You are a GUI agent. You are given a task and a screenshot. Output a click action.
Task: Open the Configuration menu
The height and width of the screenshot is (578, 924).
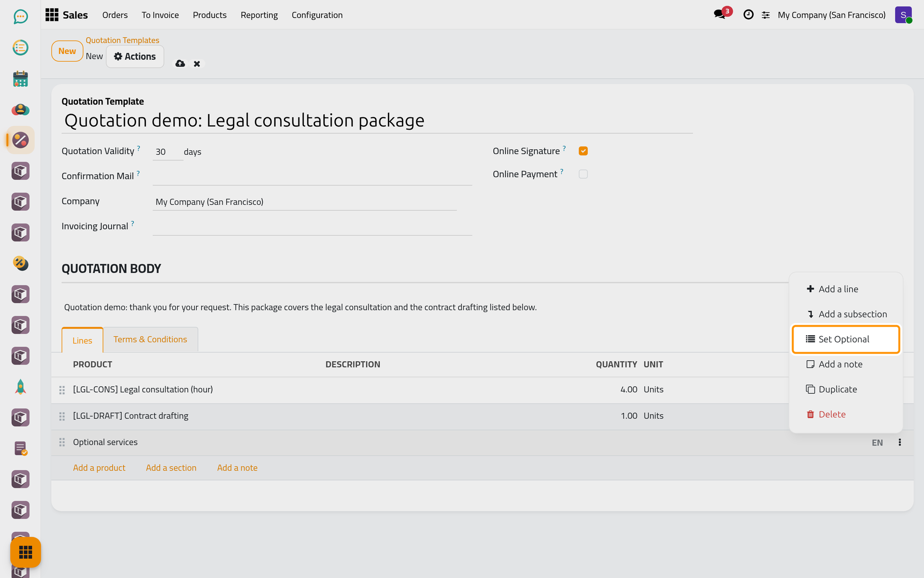(317, 15)
